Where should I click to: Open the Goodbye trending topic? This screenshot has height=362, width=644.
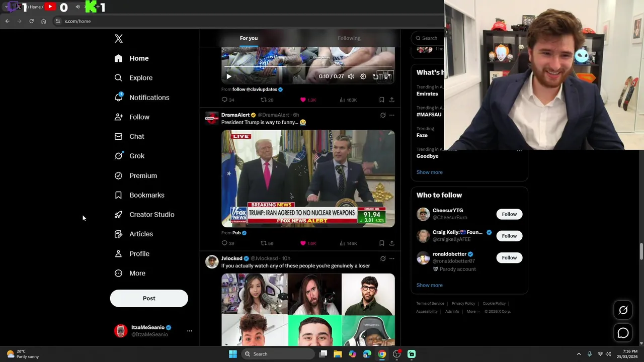tap(427, 156)
